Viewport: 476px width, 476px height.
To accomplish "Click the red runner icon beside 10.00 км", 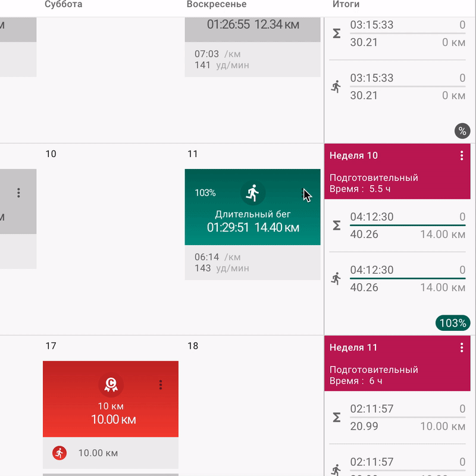I will pyautogui.click(x=59, y=453).
